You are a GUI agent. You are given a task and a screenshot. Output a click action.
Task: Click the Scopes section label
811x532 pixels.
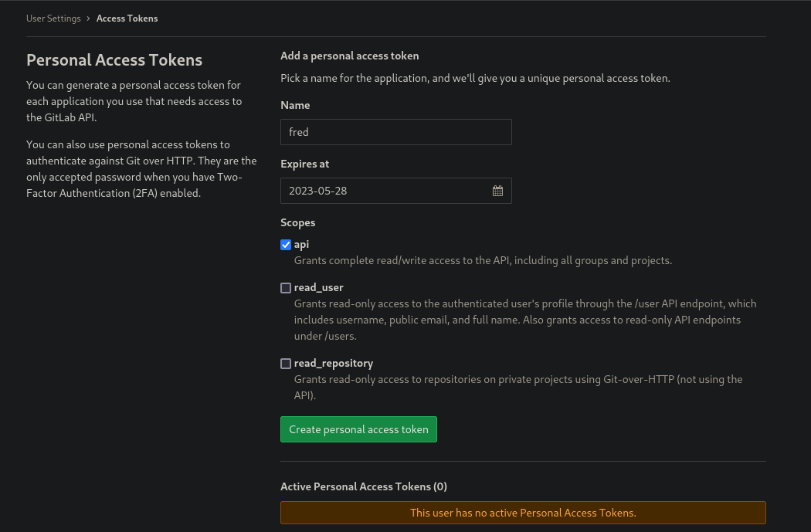(x=298, y=223)
